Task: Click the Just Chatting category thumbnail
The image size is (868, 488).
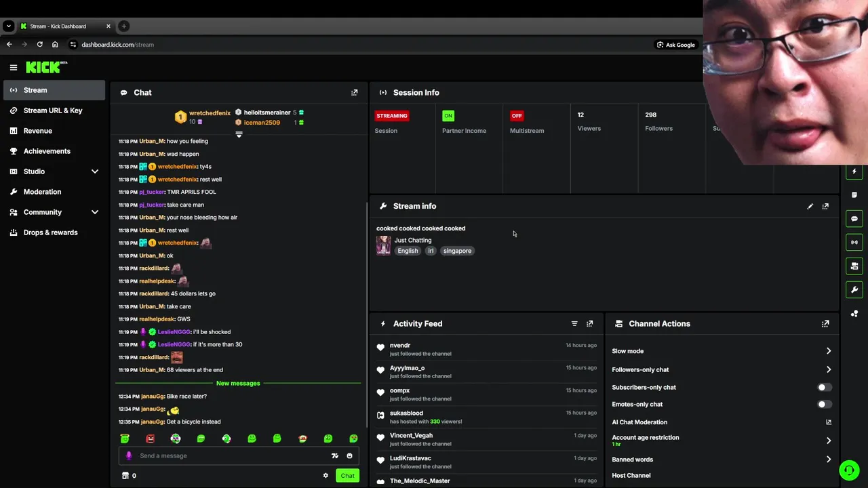Action: [384, 245]
